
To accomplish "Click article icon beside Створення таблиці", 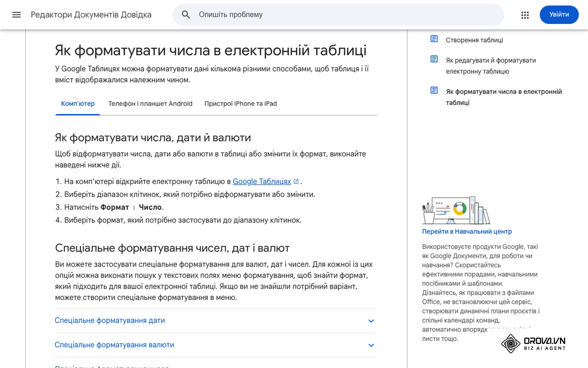I will [x=434, y=39].
